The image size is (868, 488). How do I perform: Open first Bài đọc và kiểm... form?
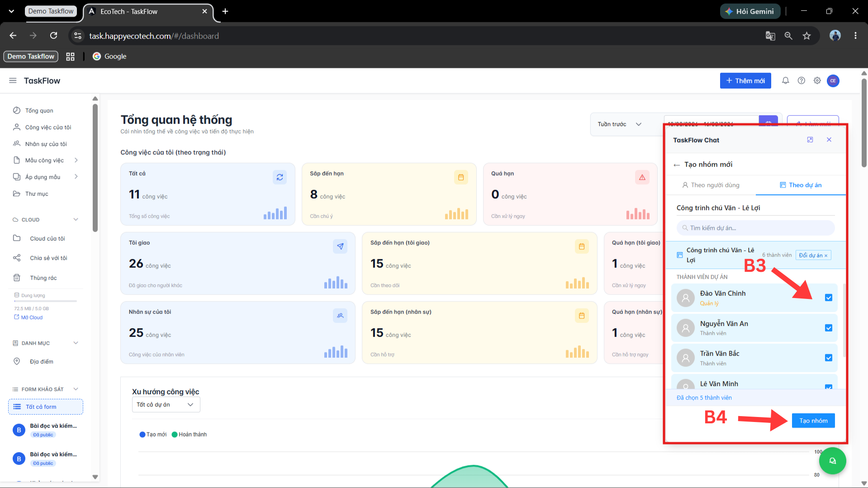pos(45,430)
